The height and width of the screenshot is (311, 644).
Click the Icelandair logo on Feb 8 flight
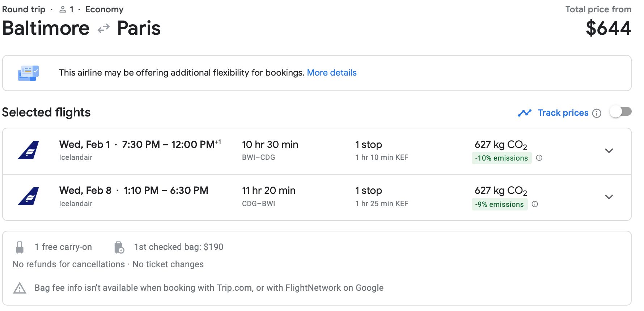(28, 196)
